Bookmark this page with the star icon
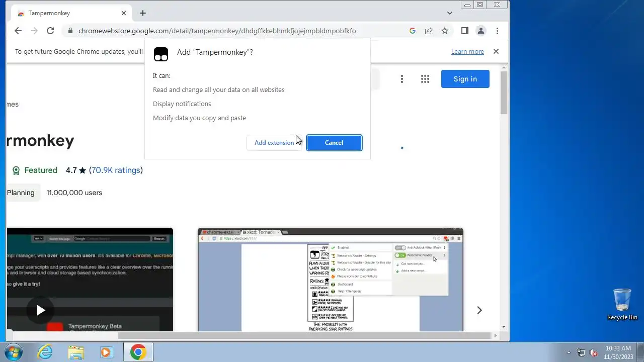Viewport: 644px width, 362px height. [445, 31]
